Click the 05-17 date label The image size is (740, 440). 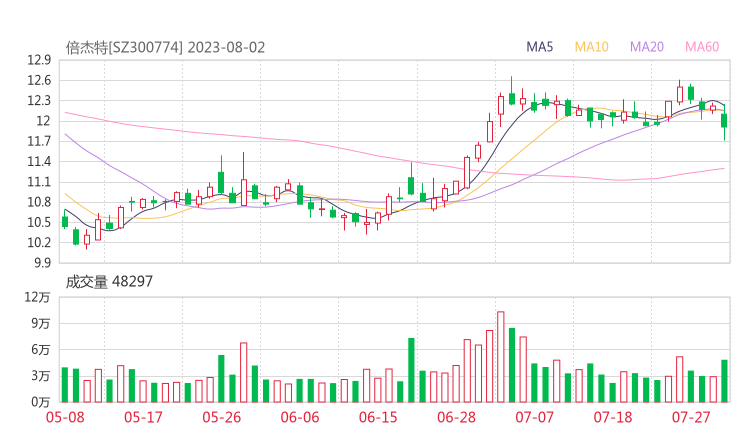click(x=143, y=417)
